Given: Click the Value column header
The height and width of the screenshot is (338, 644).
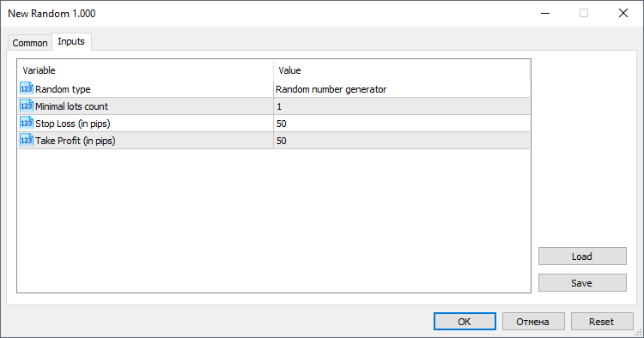Looking at the screenshot, I should [401, 70].
